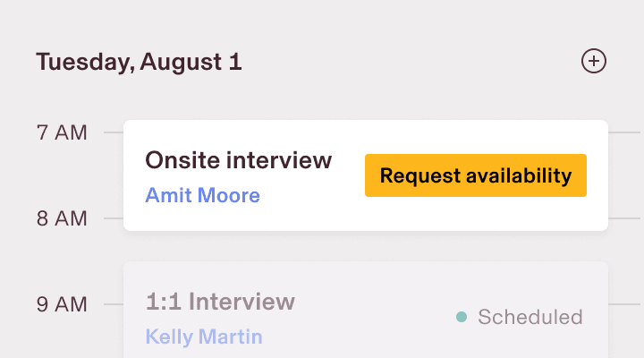Image resolution: width=644 pixels, height=358 pixels.
Task: Click the plus icon to add an event
Action: 594,62
